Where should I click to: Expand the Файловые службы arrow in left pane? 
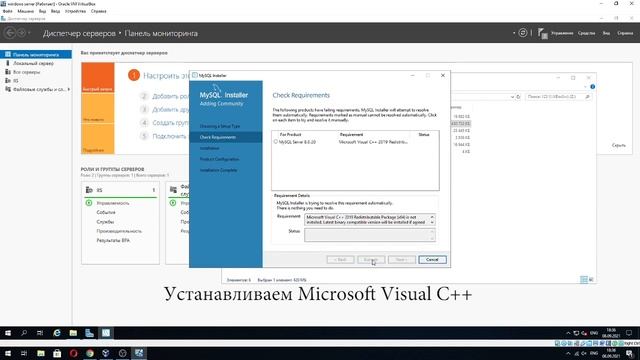pyautogui.click(x=69, y=89)
